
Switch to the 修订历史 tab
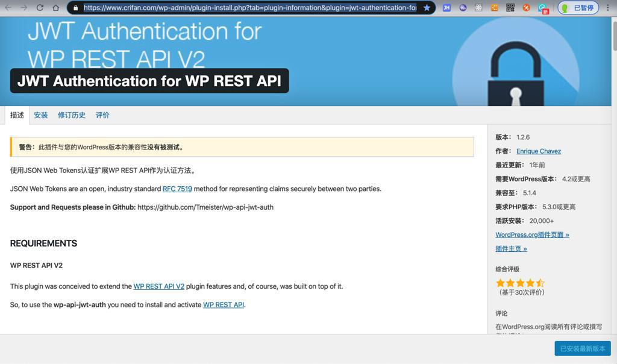click(x=72, y=115)
